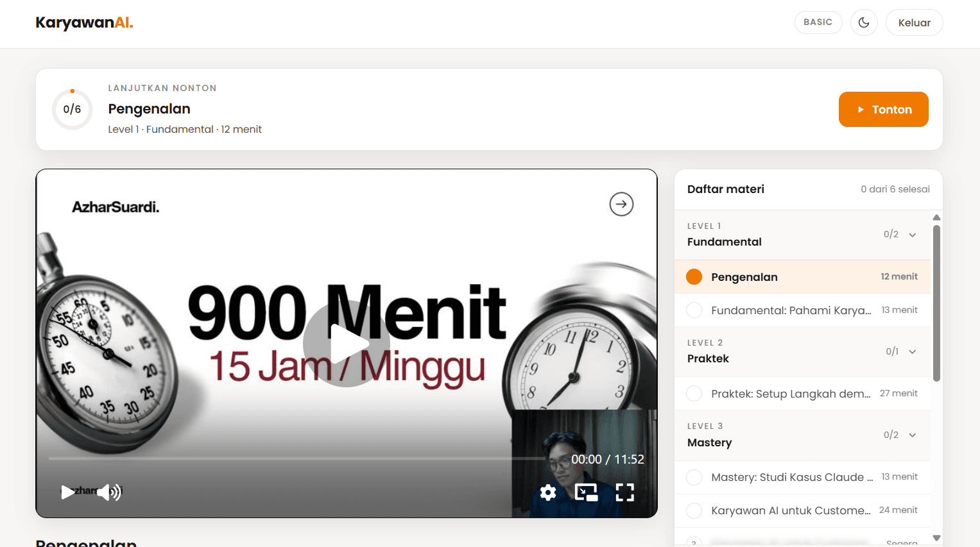Click the Keluar logout button
The image size is (980, 547).
[914, 22]
